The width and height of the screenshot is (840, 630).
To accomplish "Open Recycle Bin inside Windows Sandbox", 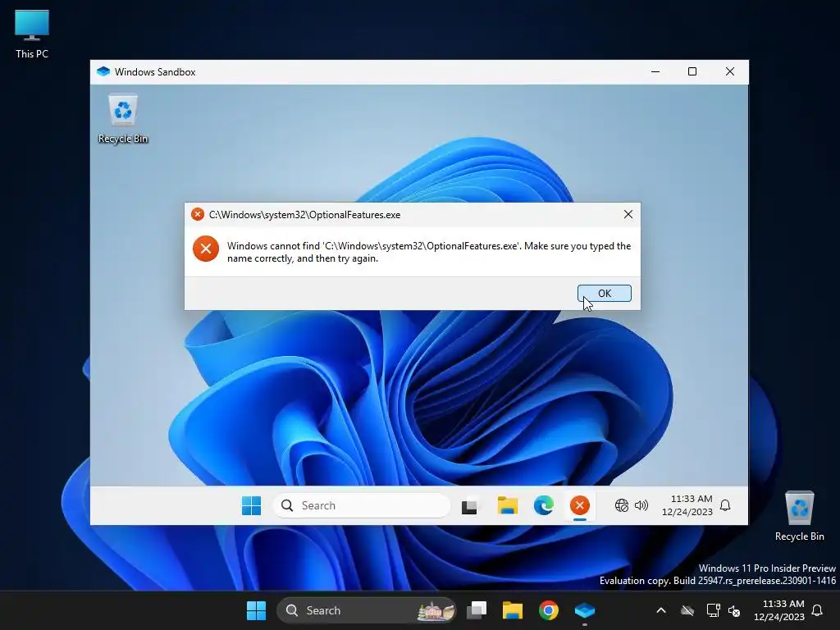I will click(x=123, y=119).
